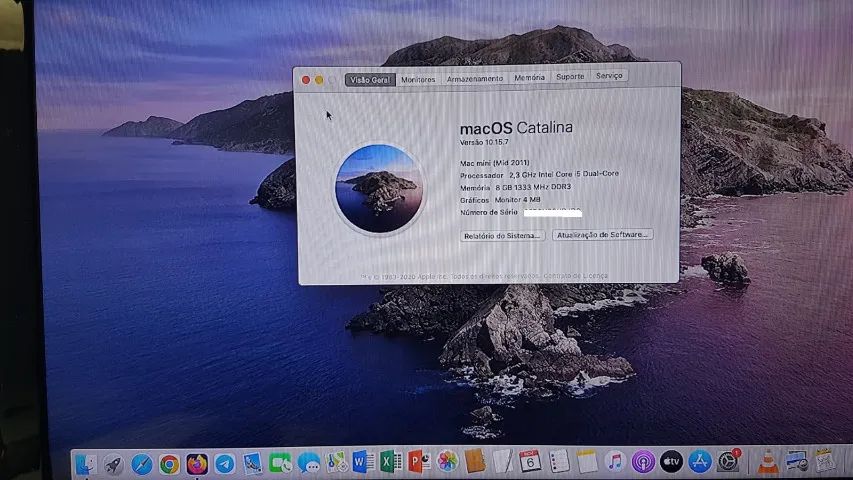This screenshot has width=853, height=480.
Task: Open the Preview icon in dock
Action: [x=796, y=461]
